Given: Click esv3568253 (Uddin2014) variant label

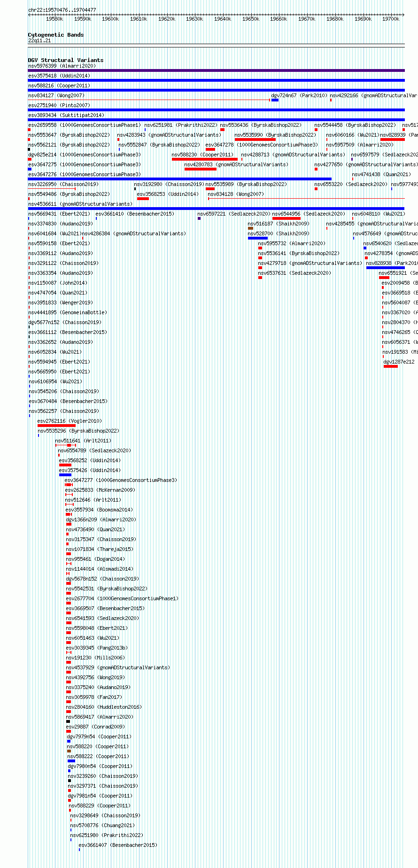Looking at the screenshot, I should point(168,194).
